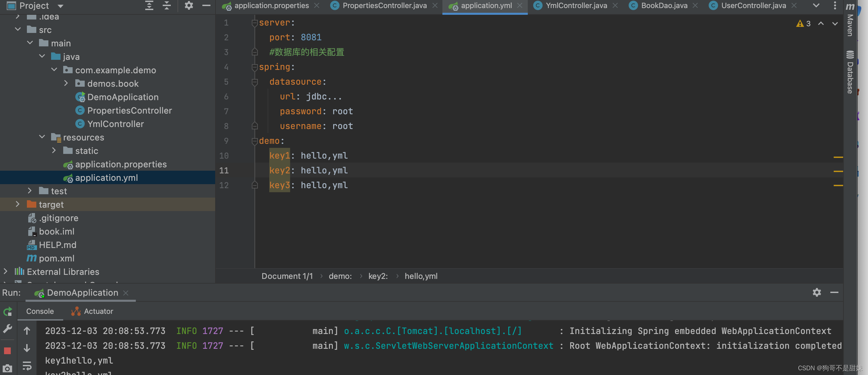This screenshot has height=375, width=868.
Task: Click key1 warning stripe marker
Action: pyautogui.click(x=838, y=157)
